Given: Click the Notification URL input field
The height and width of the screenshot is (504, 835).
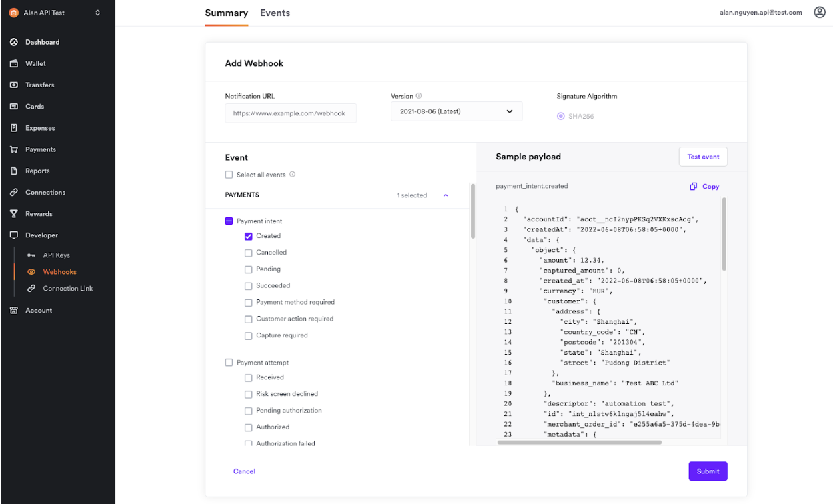Looking at the screenshot, I should (291, 113).
